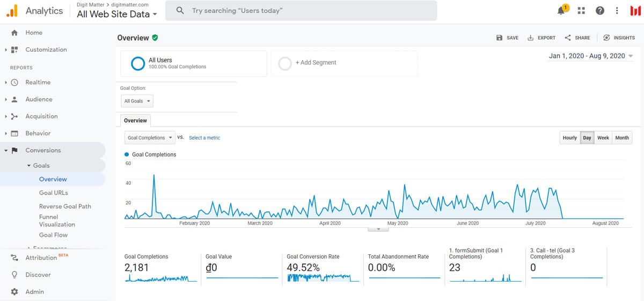Open Reverse Goal Path report
Viewport: 644px width, 301px height.
pos(65,206)
